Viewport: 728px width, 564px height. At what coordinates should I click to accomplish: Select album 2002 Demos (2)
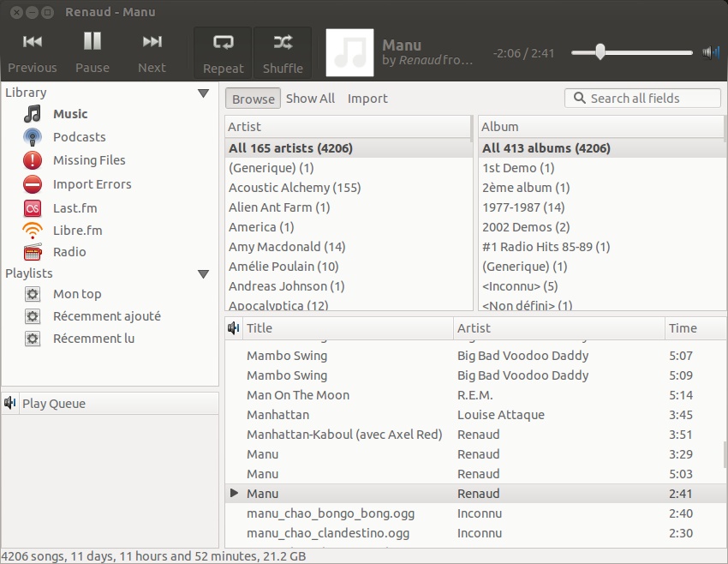[x=603, y=227]
